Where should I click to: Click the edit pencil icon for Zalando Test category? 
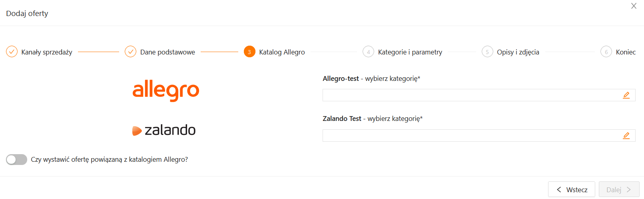tap(626, 136)
